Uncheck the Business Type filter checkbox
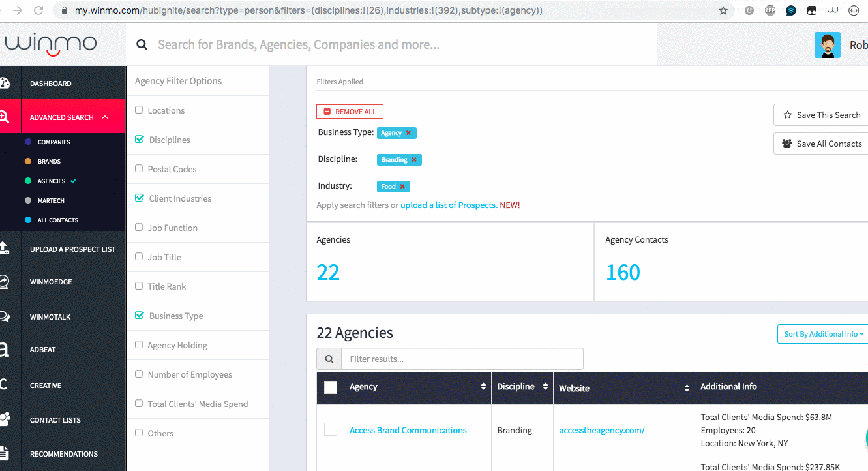 (x=140, y=315)
